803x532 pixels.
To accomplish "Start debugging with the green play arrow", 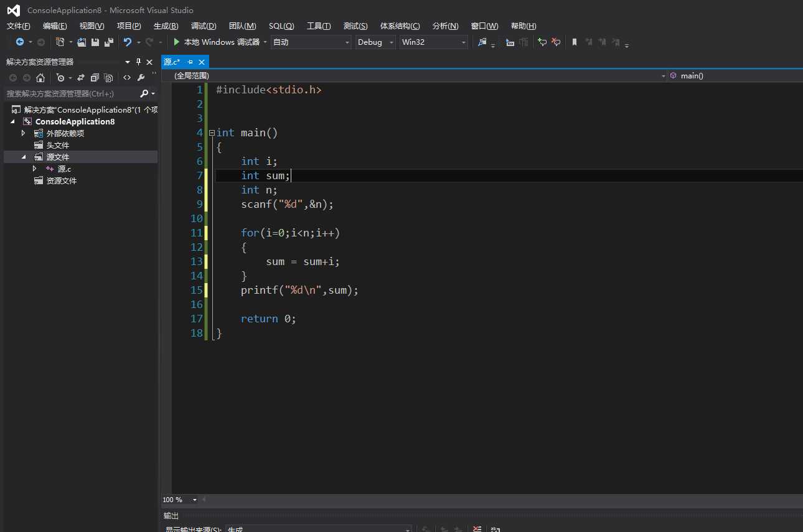I will [177, 42].
